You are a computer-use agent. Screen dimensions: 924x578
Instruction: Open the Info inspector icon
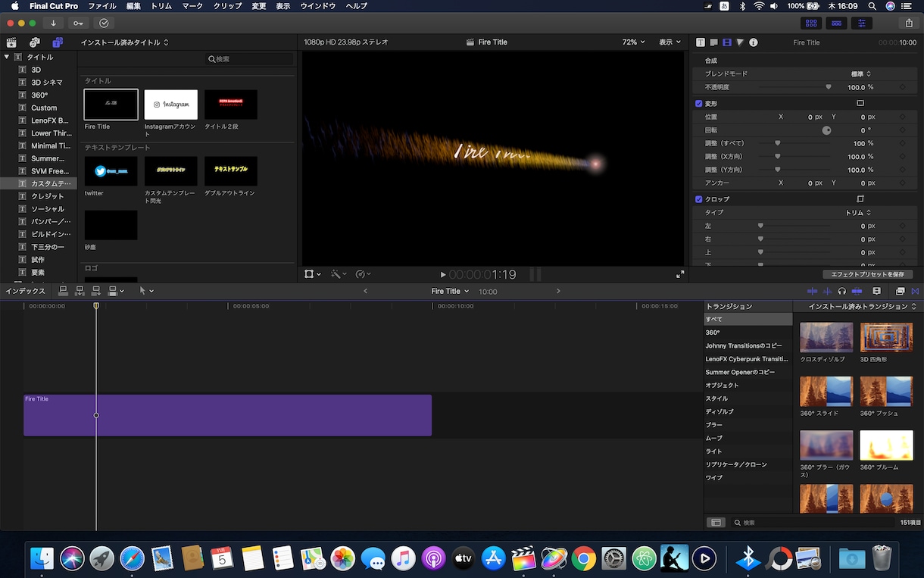click(x=754, y=42)
